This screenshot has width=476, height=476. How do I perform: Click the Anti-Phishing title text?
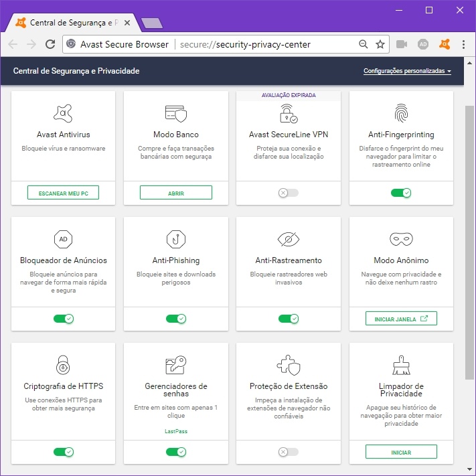[x=176, y=260]
